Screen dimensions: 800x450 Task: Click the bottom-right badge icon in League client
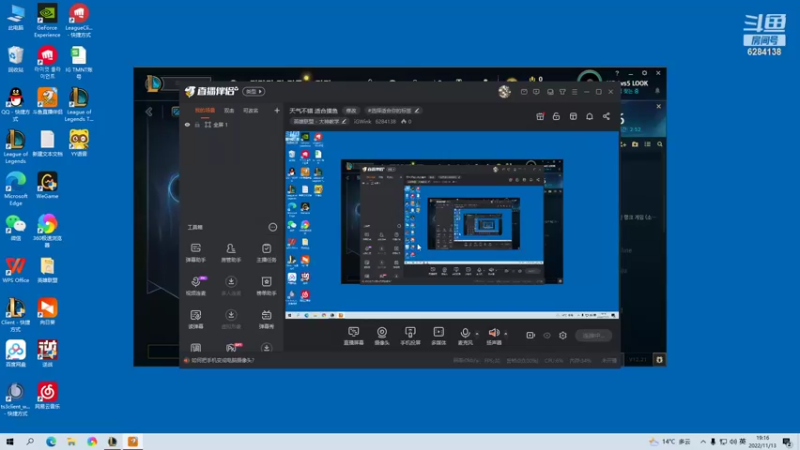(659, 360)
